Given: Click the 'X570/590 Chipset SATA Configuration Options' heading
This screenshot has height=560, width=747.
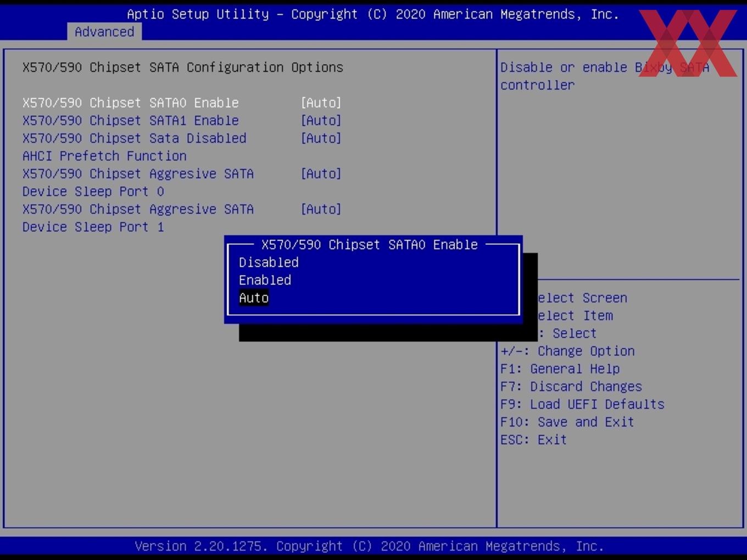Looking at the screenshot, I should tap(183, 67).
